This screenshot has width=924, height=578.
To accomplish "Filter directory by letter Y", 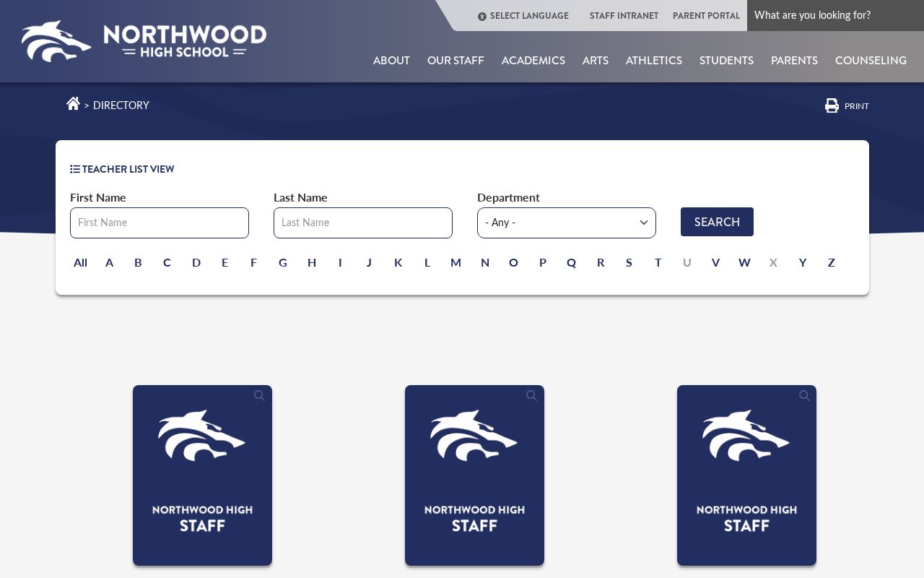I will tap(802, 262).
